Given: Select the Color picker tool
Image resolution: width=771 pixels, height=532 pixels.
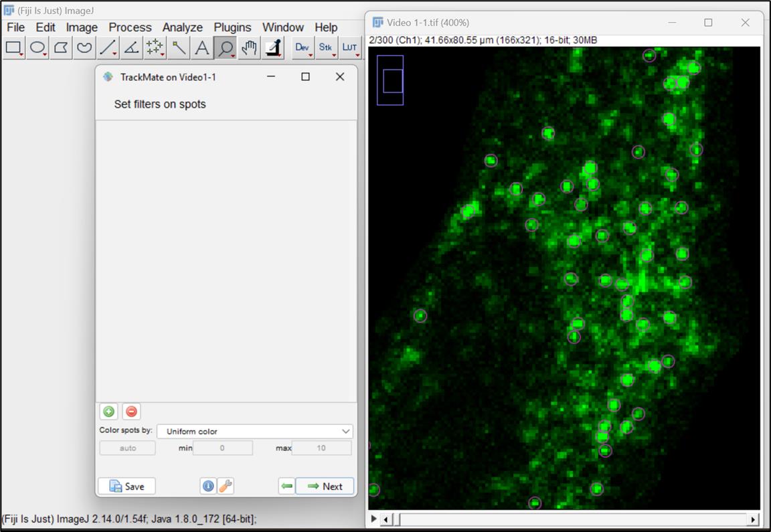Looking at the screenshot, I should (x=273, y=48).
